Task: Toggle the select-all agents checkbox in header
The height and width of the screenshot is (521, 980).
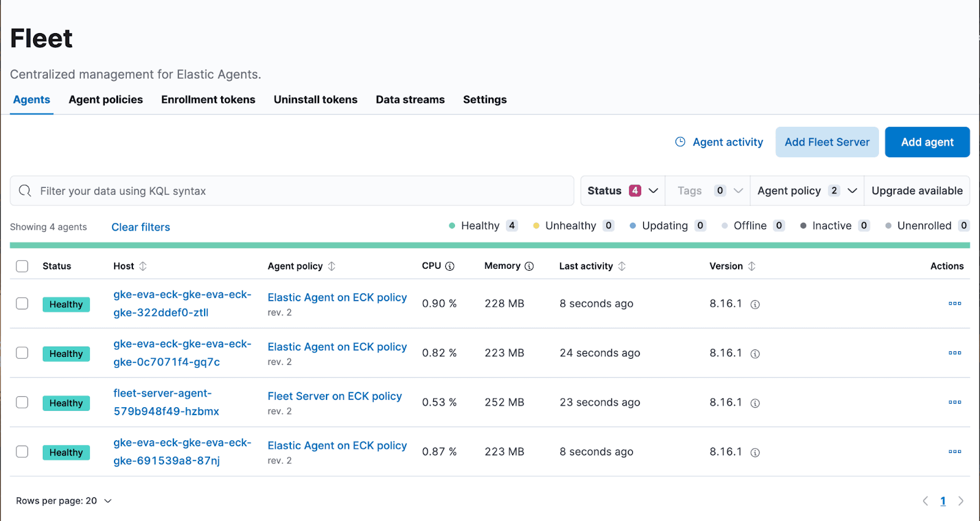Action: pyautogui.click(x=22, y=266)
